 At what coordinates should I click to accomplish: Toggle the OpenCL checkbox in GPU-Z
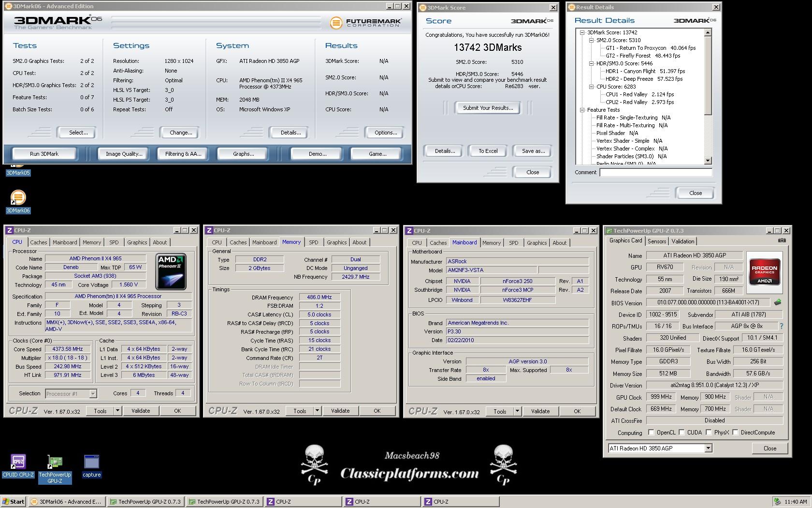click(651, 433)
